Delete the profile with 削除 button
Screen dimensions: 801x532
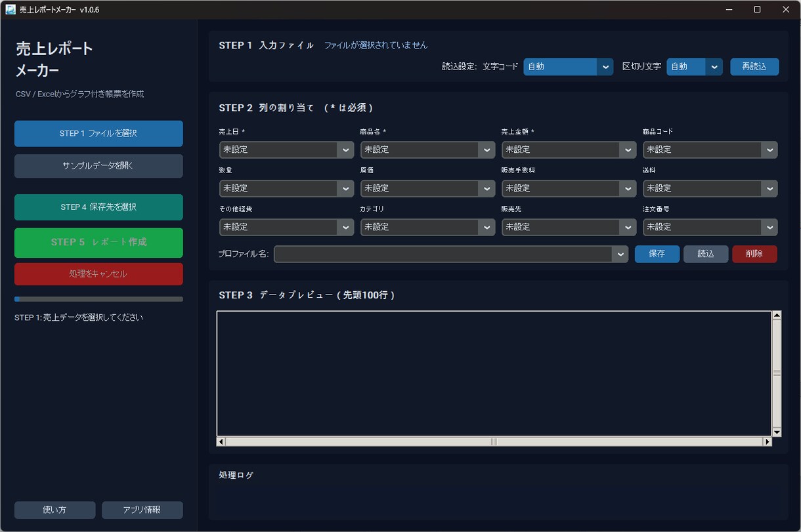click(x=754, y=254)
